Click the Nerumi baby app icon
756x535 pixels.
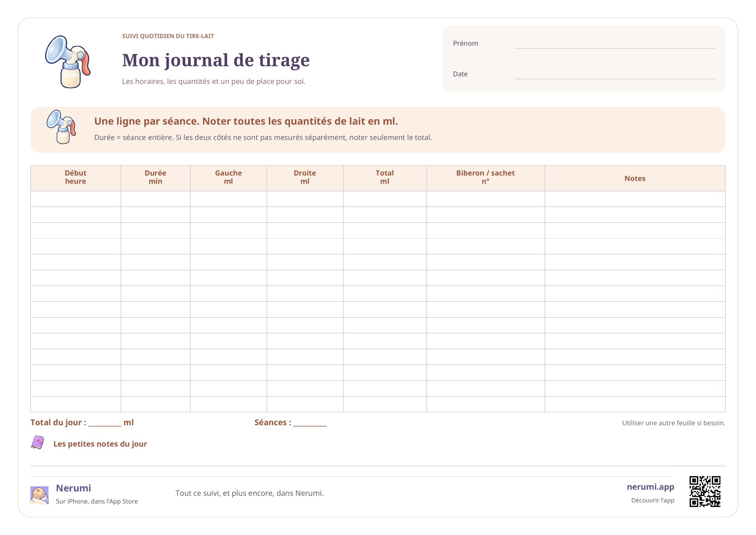click(39, 495)
